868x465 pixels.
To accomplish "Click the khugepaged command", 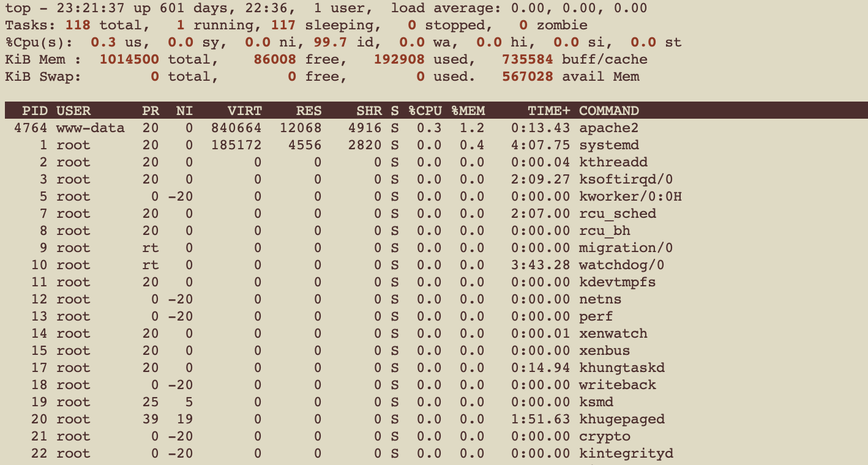I will click(622, 419).
